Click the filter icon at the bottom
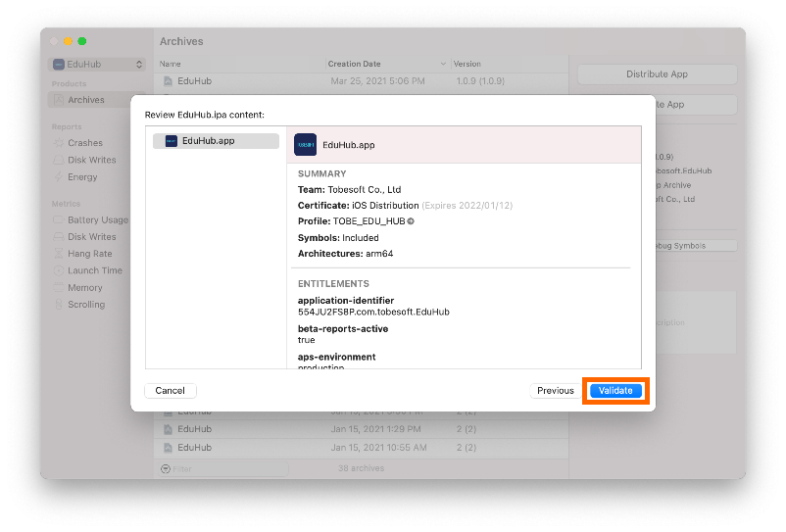Screen dimensions: 786x532 (x=166, y=469)
